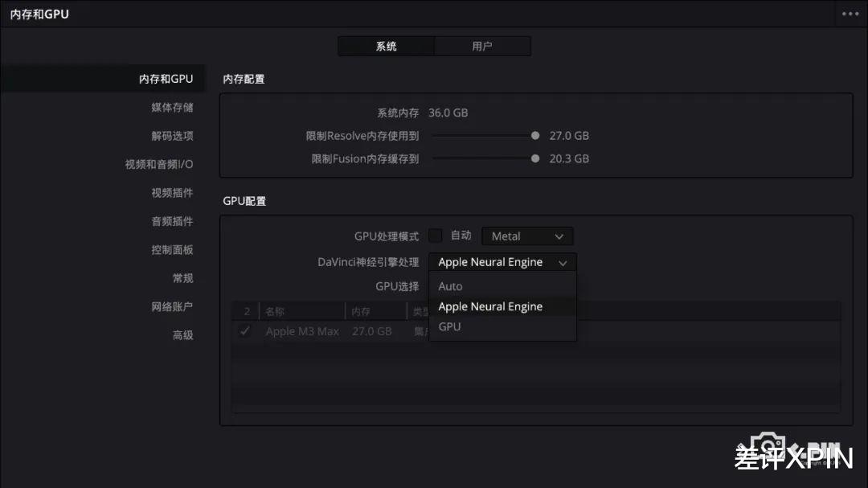Open the 视频插件 settings page

pos(173,192)
